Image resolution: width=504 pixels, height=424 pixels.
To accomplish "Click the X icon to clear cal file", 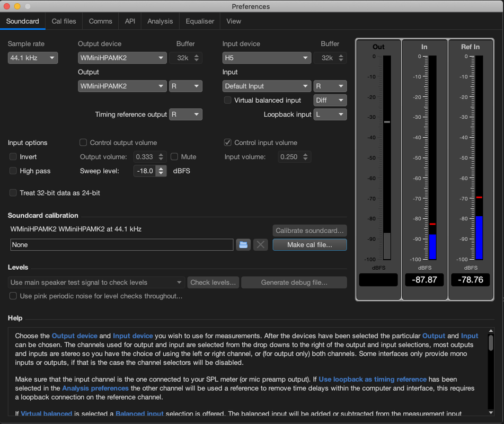I will pyautogui.click(x=260, y=245).
